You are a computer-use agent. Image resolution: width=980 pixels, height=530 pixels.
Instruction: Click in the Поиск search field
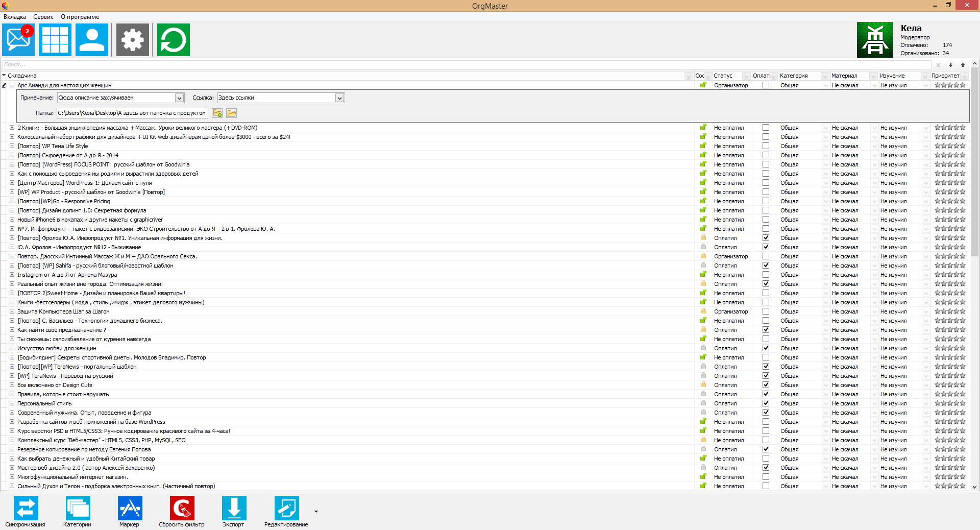click(x=459, y=65)
